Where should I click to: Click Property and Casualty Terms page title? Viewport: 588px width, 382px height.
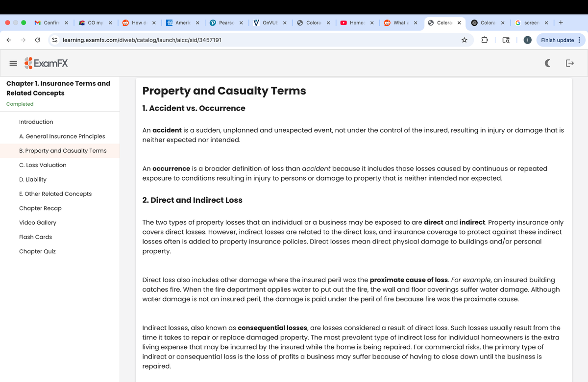(x=224, y=91)
